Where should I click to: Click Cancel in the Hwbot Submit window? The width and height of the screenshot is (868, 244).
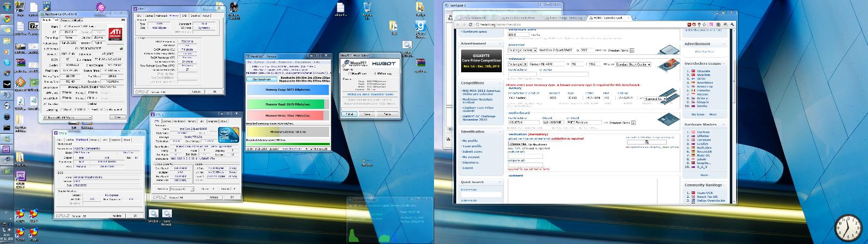tap(387, 114)
